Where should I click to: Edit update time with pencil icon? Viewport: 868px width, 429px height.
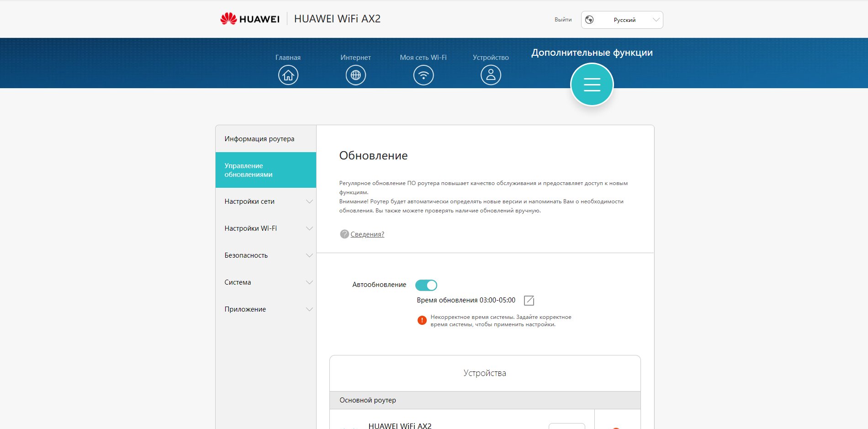click(x=529, y=300)
